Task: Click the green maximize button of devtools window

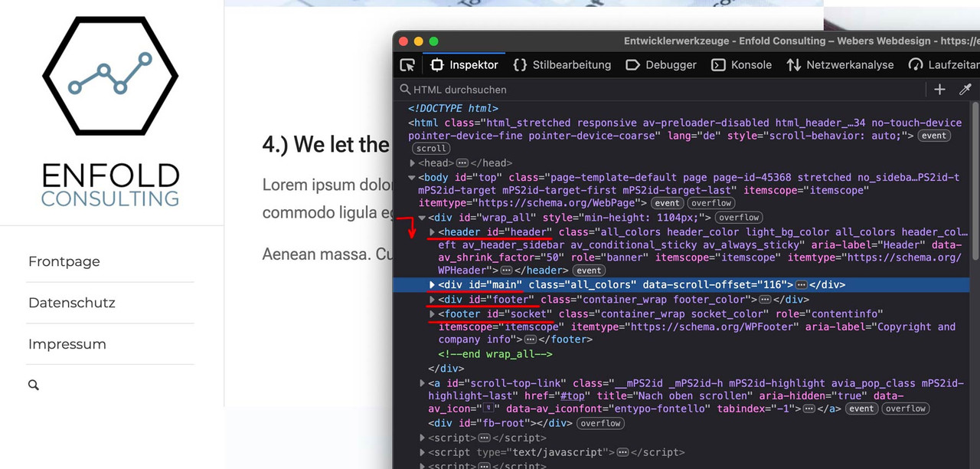Action: click(x=434, y=41)
